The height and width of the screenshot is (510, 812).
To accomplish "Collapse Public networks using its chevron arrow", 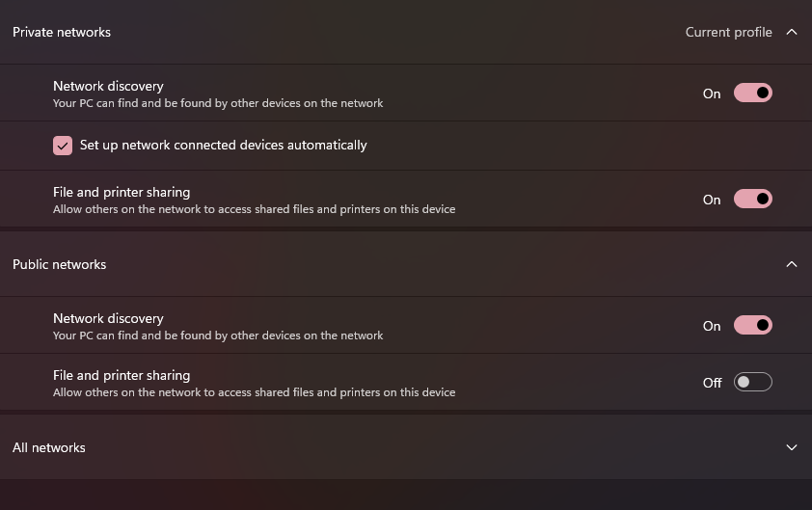I will (x=792, y=264).
